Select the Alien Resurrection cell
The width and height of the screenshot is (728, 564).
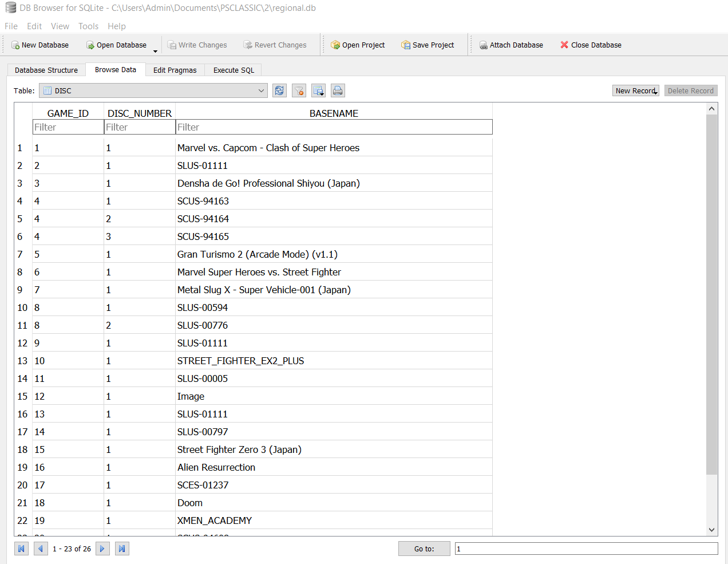coord(334,467)
